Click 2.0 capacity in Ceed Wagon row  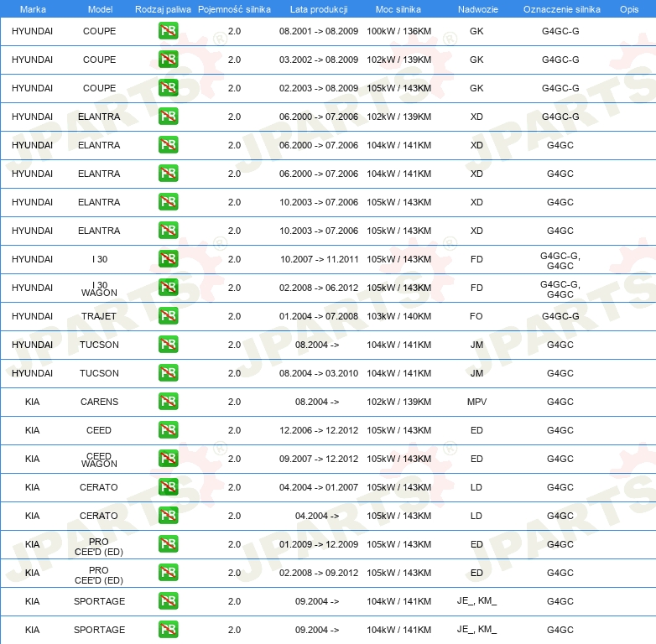pyautogui.click(x=234, y=459)
